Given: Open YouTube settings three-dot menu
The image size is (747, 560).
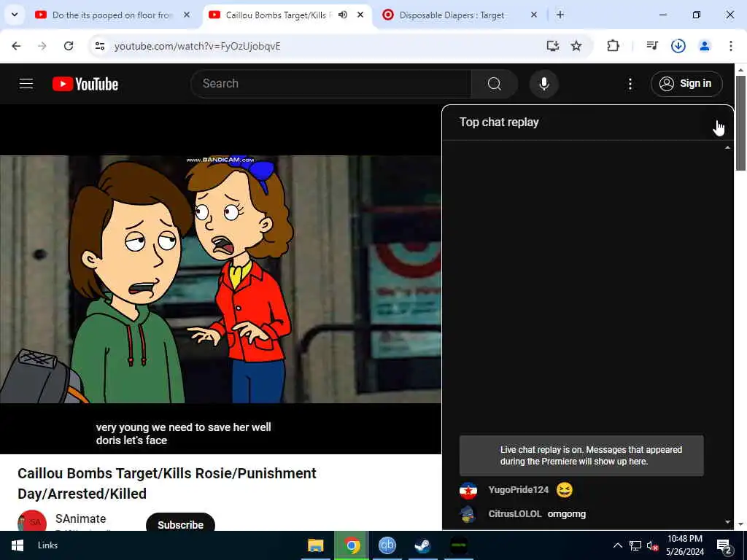Looking at the screenshot, I should click(630, 84).
